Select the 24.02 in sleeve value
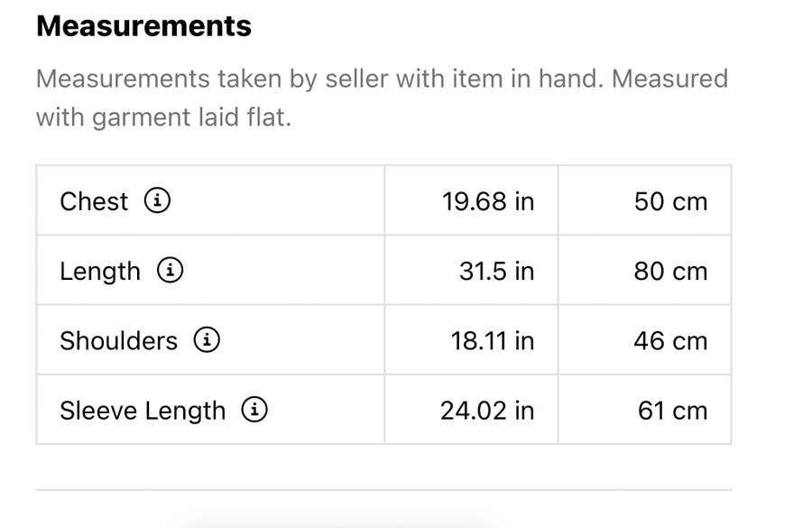Screen dimensions: 812x528 tap(487, 411)
